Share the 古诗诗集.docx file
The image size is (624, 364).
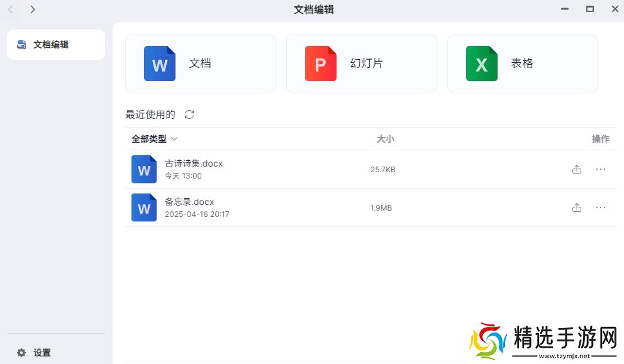[577, 169]
